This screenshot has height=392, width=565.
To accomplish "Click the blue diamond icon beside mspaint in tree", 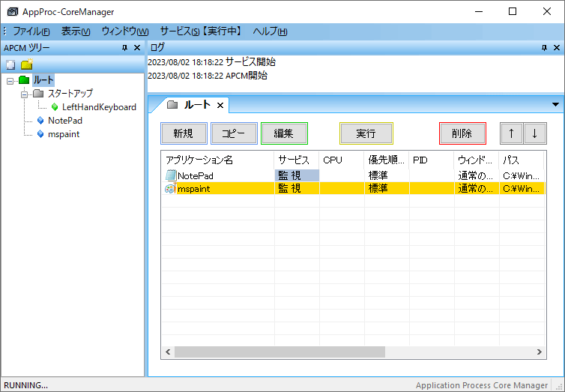I will (x=40, y=134).
